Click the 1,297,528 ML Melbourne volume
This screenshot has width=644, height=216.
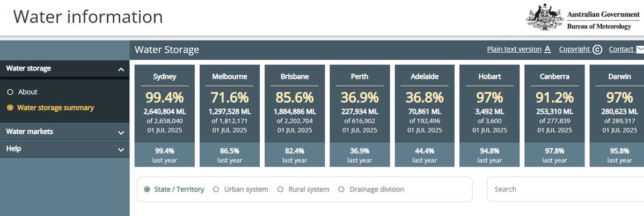tap(230, 112)
